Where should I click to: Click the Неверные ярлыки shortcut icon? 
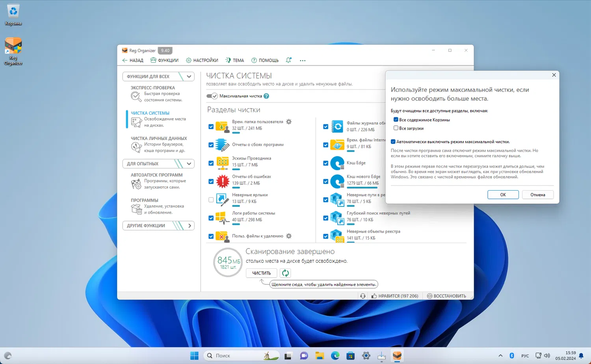click(x=222, y=199)
